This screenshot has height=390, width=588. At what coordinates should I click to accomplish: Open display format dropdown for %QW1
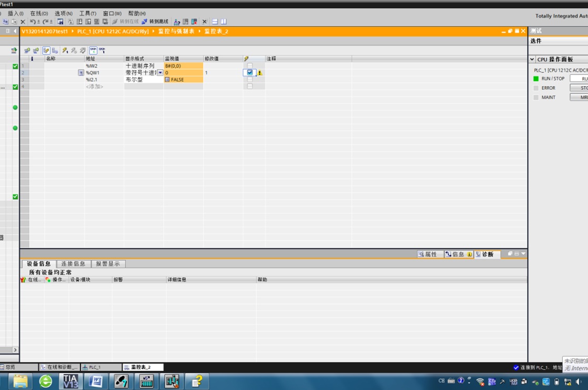pos(160,72)
